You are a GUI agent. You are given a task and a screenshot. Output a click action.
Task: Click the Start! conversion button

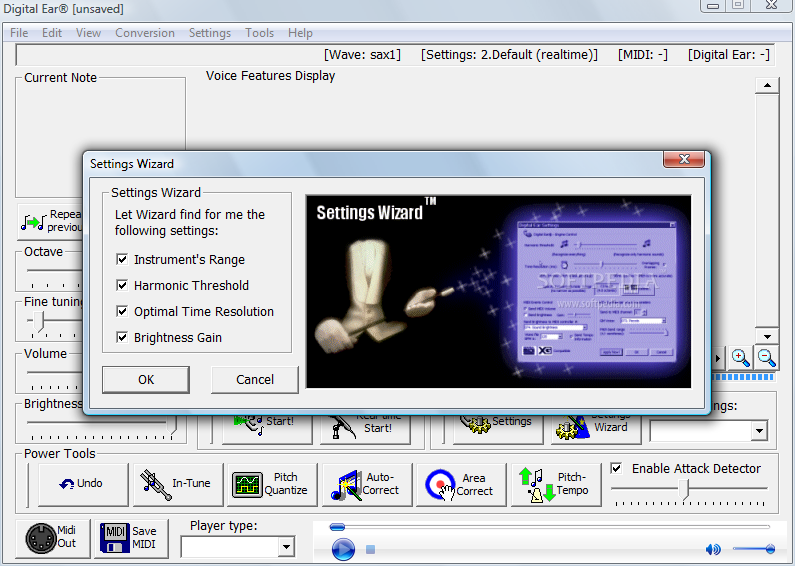[267, 430]
